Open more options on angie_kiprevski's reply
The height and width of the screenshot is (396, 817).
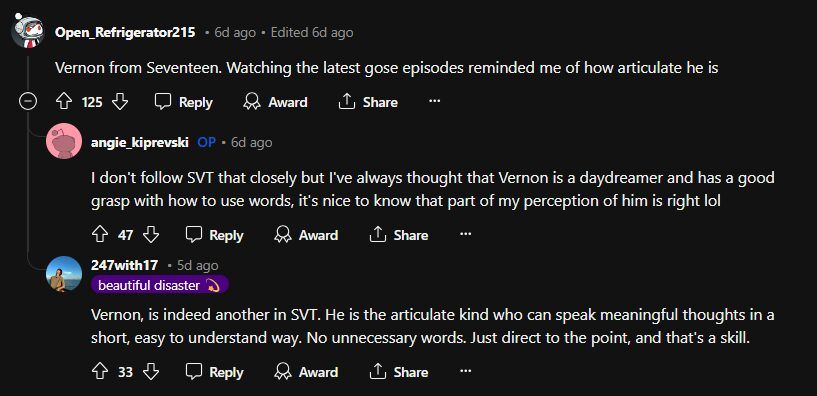click(465, 234)
